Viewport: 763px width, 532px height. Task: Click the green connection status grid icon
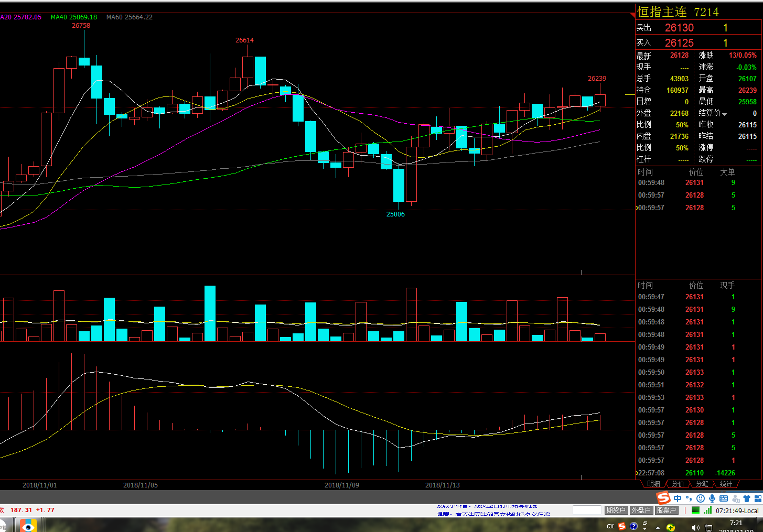point(695,510)
